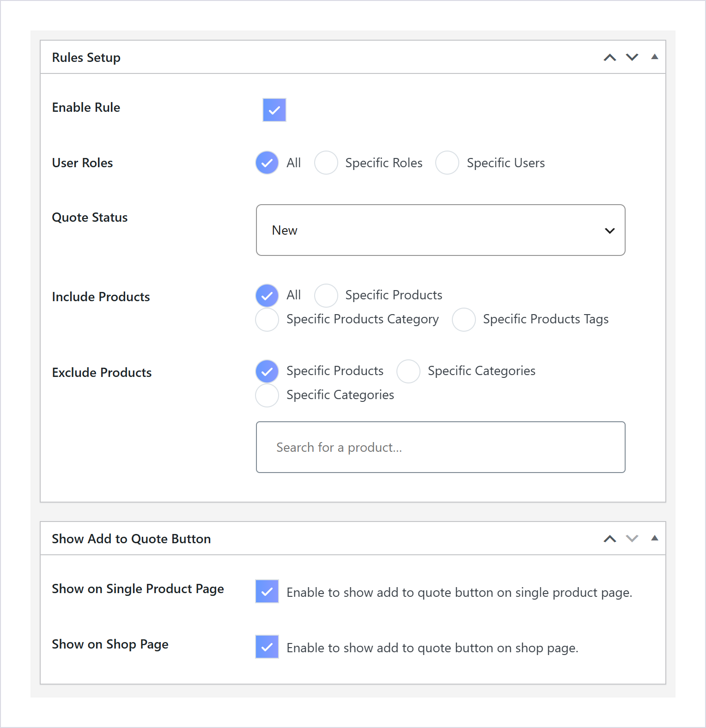Image resolution: width=706 pixels, height=728 pixels.
Task: Select the Specific Products Tags option
Action: 464,320
